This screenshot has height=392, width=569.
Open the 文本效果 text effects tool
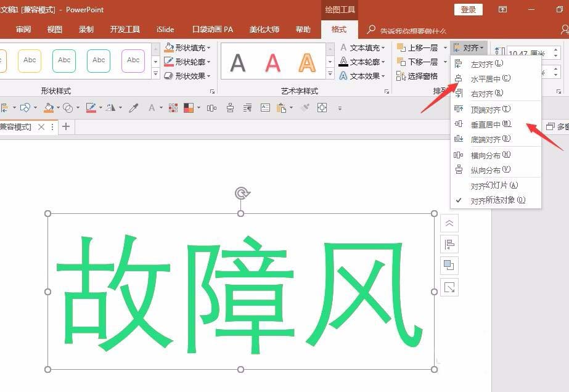point(361,76)
